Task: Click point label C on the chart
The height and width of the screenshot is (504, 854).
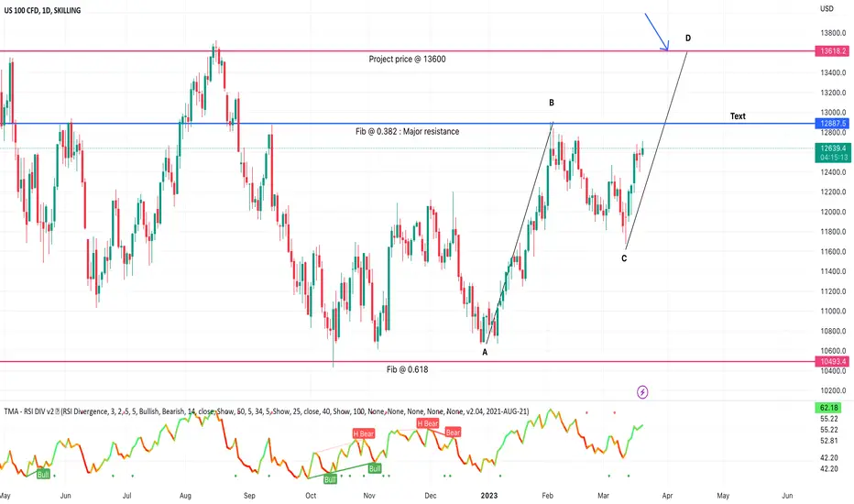Action: [x=624, y=258]
